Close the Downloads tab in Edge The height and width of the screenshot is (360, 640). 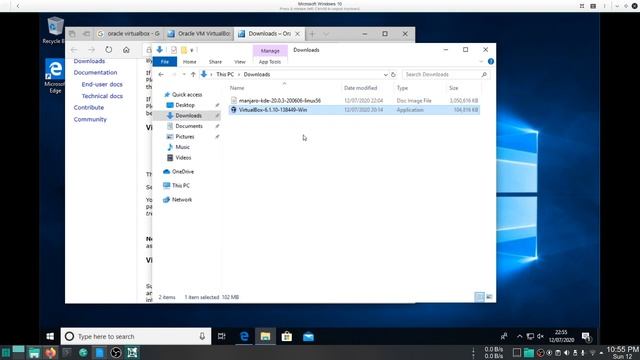click(298, 34)
